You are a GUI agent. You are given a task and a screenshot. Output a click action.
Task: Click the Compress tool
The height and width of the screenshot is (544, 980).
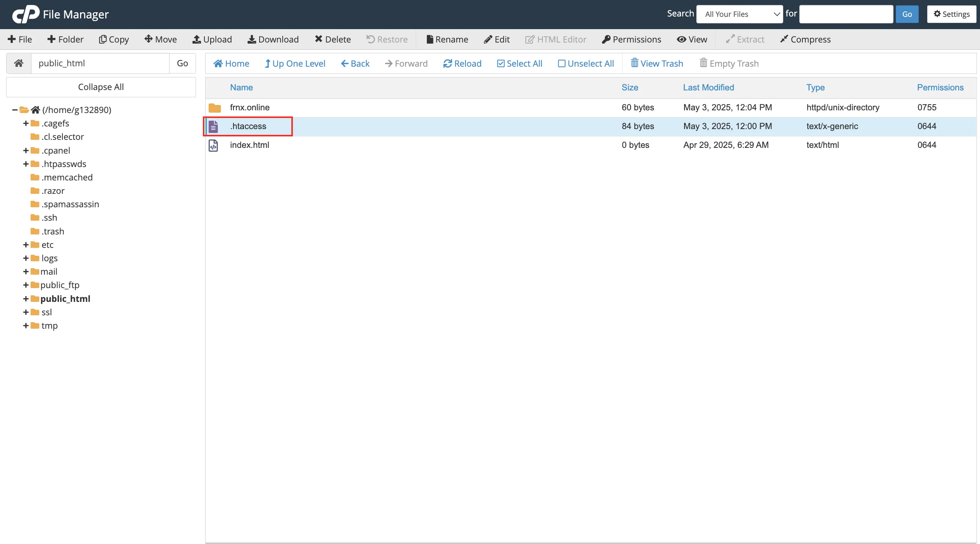(x=805, y=39)
